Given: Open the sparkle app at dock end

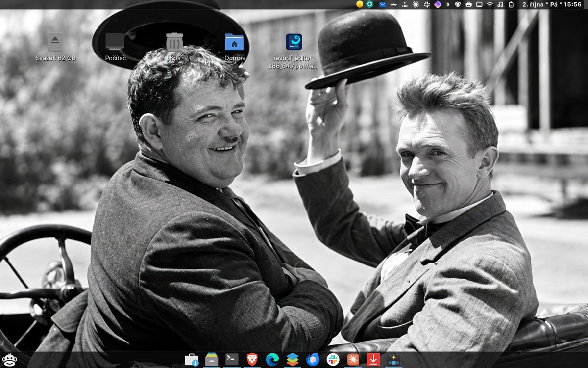Looking at the screenshot, I should 393,359.
